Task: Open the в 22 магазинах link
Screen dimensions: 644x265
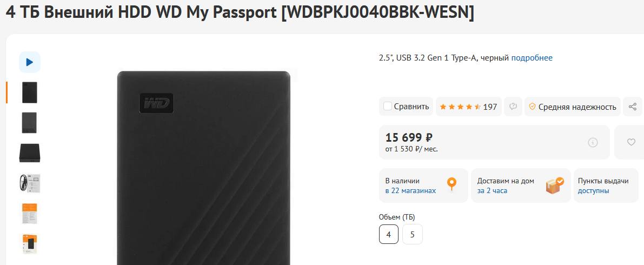Action: tap(410, 190)
